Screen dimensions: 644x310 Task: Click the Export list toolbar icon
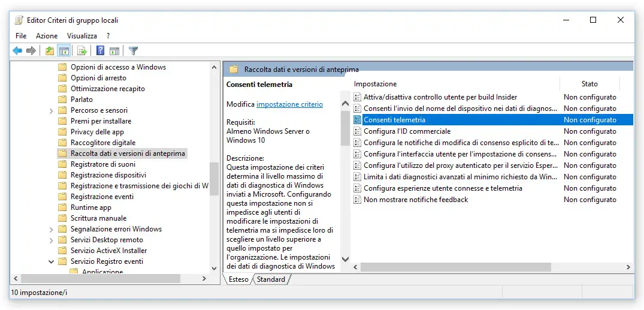pyautogui.click(x=82, y=51)
